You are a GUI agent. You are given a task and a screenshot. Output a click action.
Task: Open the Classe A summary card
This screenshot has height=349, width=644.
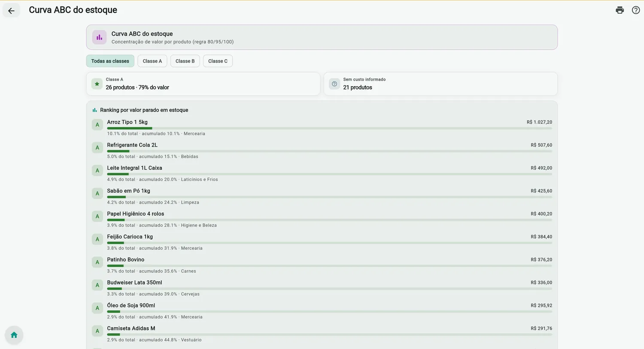[203, 84]
